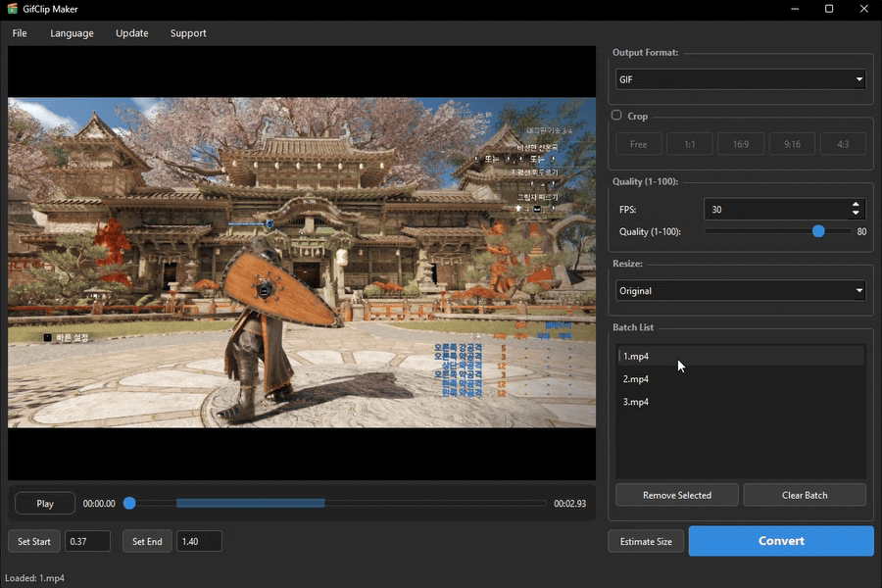Click the video preview area
The image size is (882, 588).
pyautogui.click(x=302, y=263)
